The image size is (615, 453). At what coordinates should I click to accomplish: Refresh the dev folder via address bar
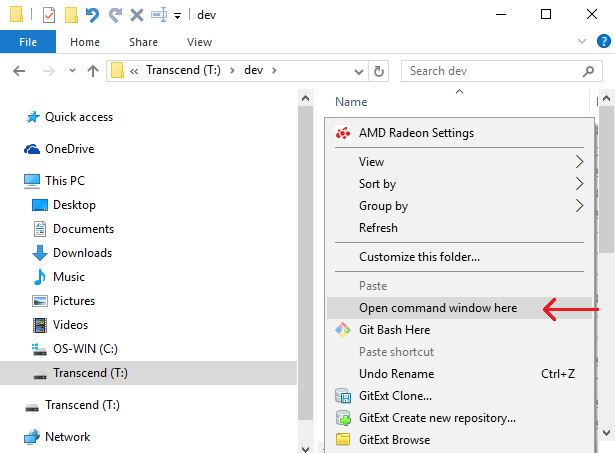click(x=378, y=71)
